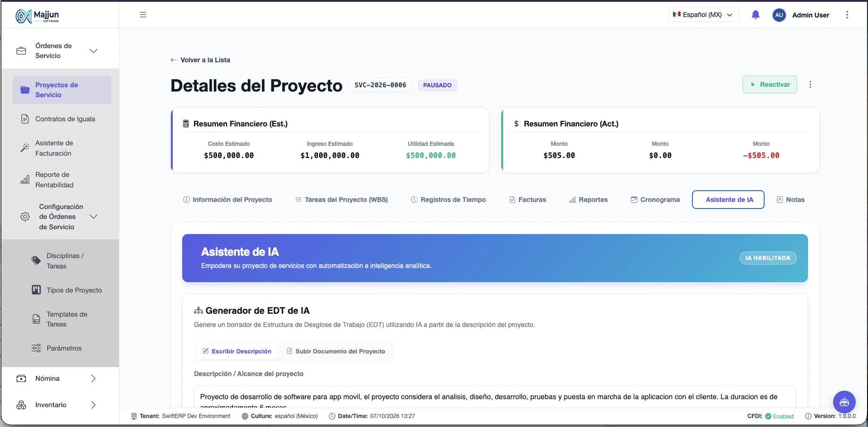Expand the Inventario section arrow
This screenshot has height=427, width=868.
pos(93,405)
